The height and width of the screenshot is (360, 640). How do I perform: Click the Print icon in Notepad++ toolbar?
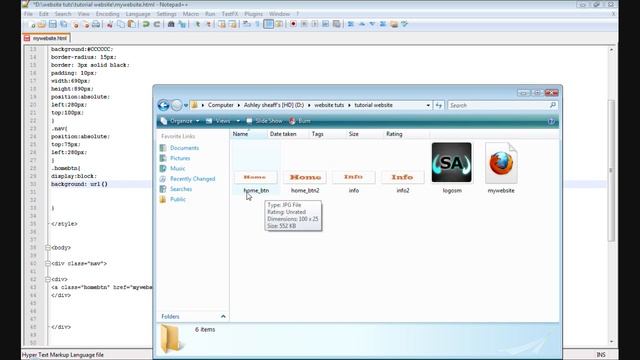[x=96, y=24]
